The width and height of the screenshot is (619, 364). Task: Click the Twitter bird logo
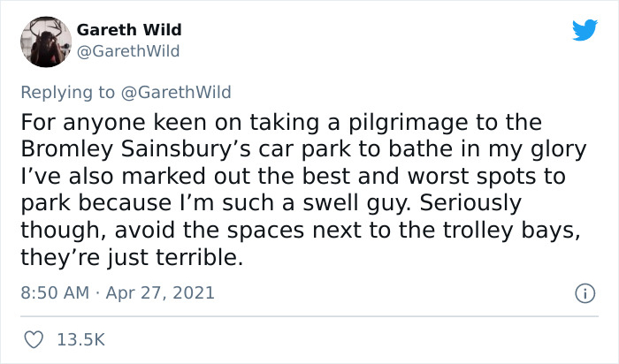[x=585, y=31]
